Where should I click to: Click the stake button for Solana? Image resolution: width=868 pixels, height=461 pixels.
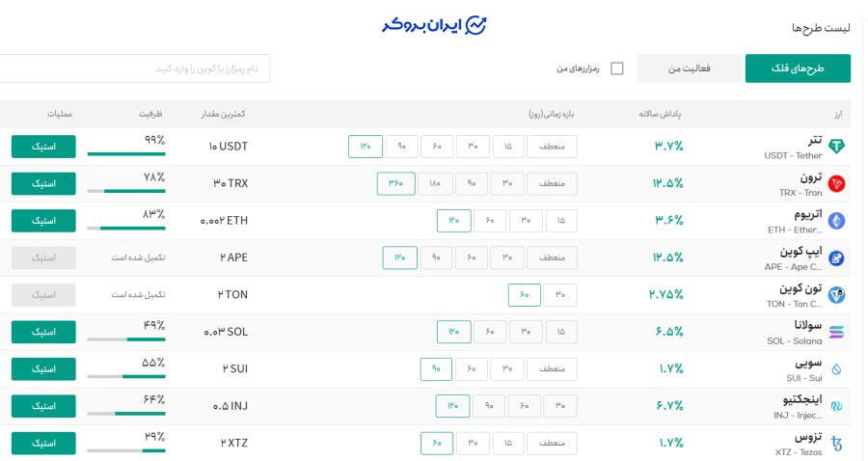click(43, 332)
